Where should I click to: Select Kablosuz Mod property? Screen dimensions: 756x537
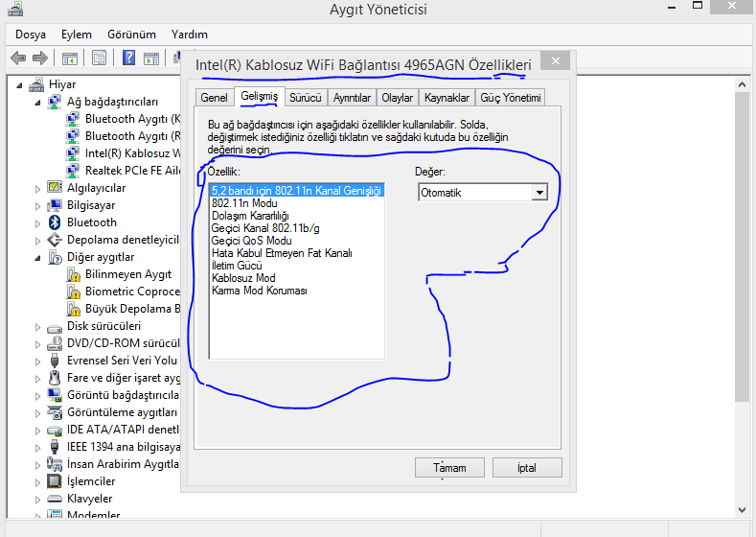(297, 278)
